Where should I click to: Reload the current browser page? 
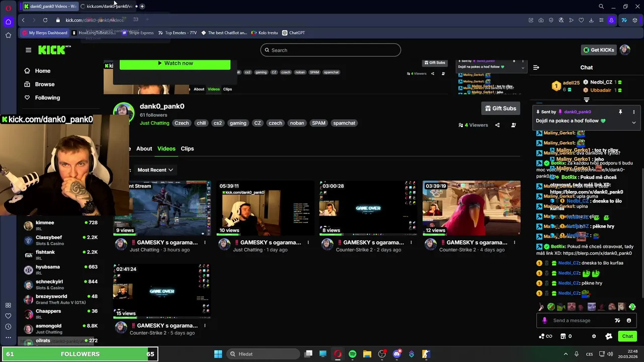click(45, 20)
